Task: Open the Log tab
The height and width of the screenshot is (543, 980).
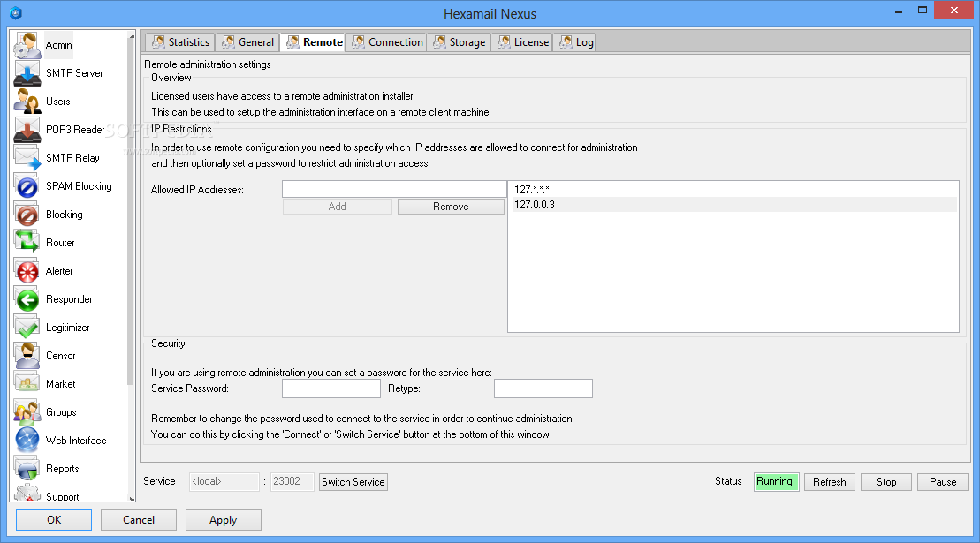Action: 576,41
